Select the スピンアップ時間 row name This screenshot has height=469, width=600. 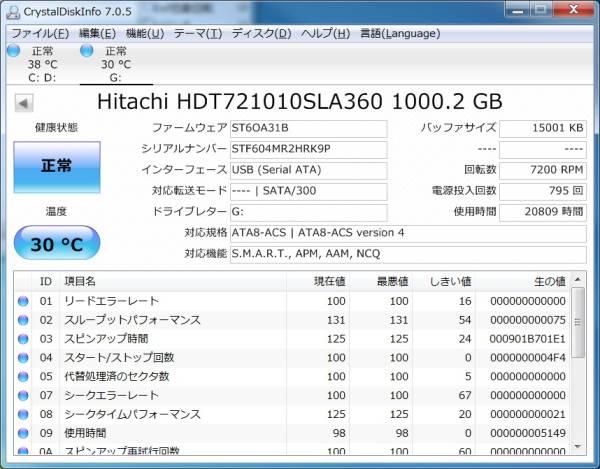[106, 339]
